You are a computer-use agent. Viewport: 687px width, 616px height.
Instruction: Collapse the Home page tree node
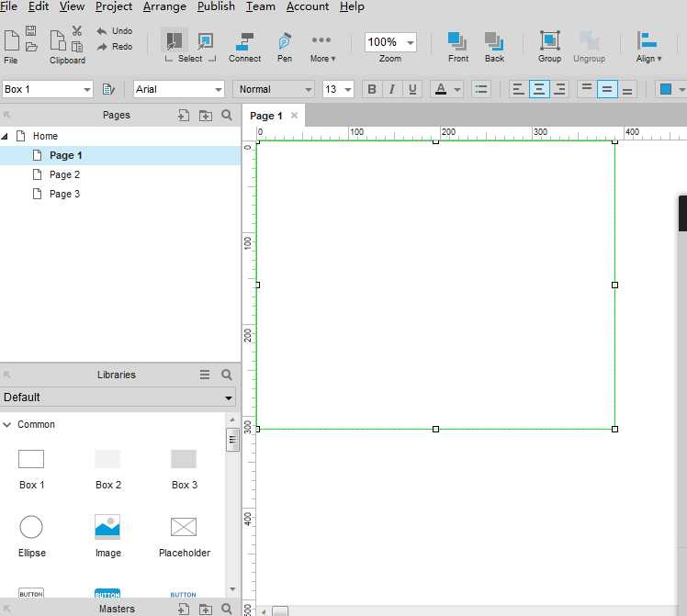pyautogui.click(x=5, y=136)
